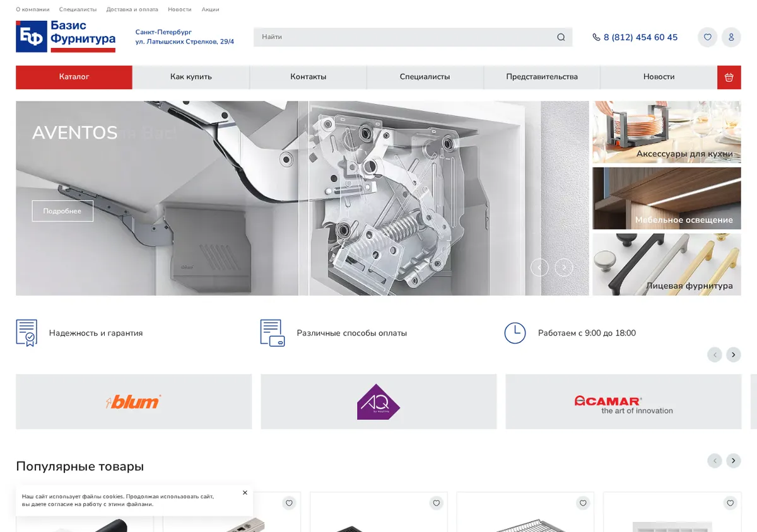The height and width of the screenshot is (532, 757).
Task: Close the cookies notification
Action: pos(245,493)
